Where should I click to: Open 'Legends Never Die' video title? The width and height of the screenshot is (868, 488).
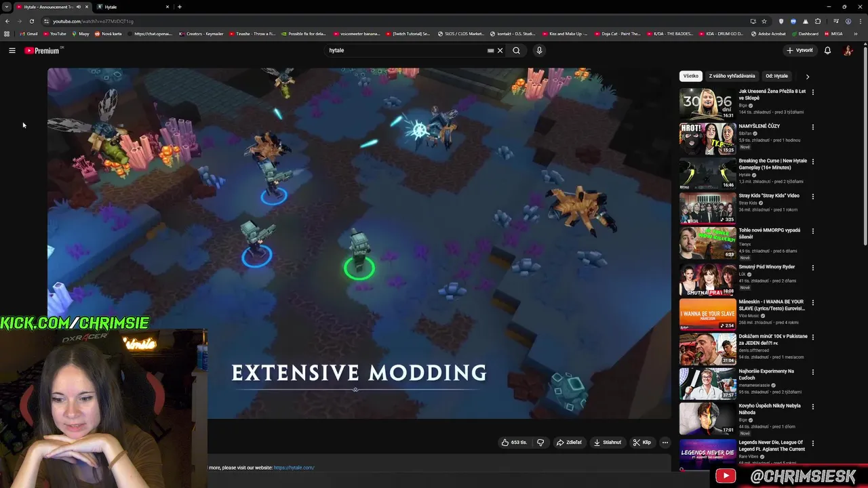(x=772, y=445)
